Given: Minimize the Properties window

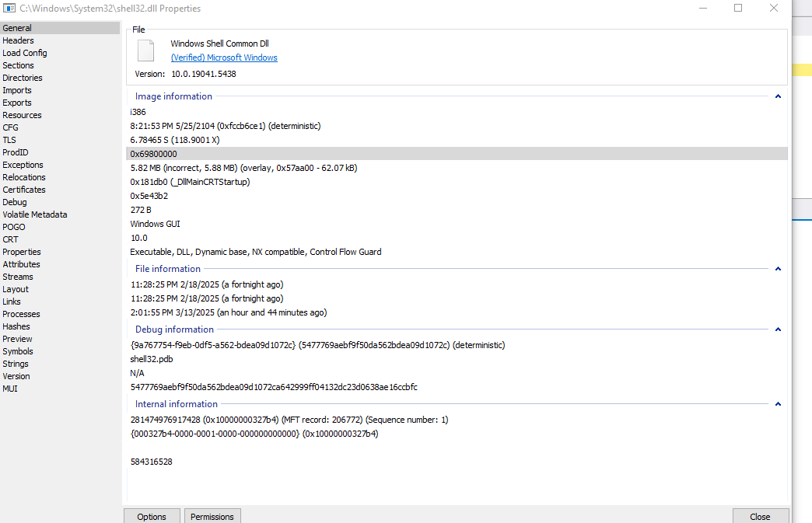Looking at the screenshot, I should click(703, 8).
